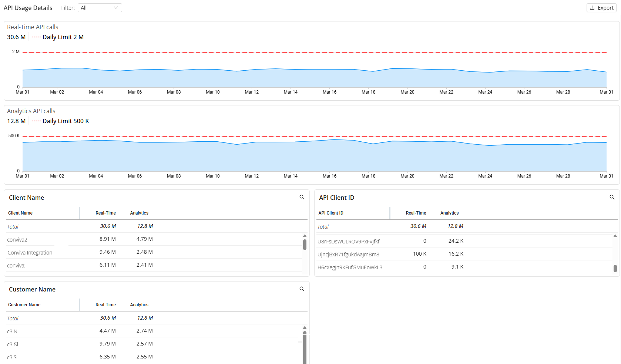Sort Client Name table by Analytics column

[139, 213]
